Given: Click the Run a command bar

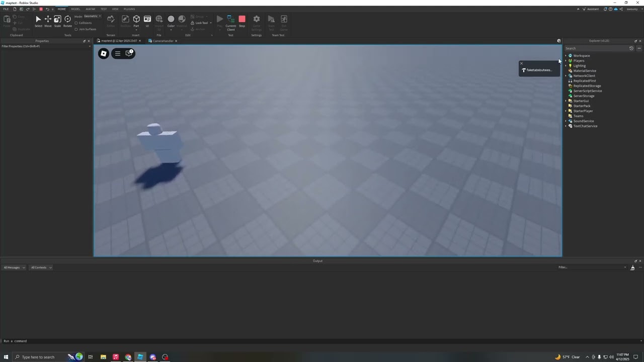Looking at the screenshot, I should tap(322, 341).
